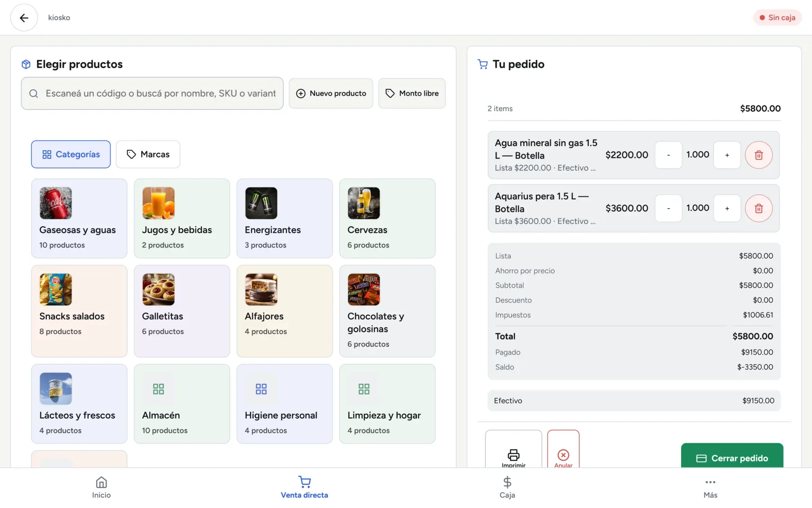Increase Agua mineral quantity with plus

tap(727, 155)
